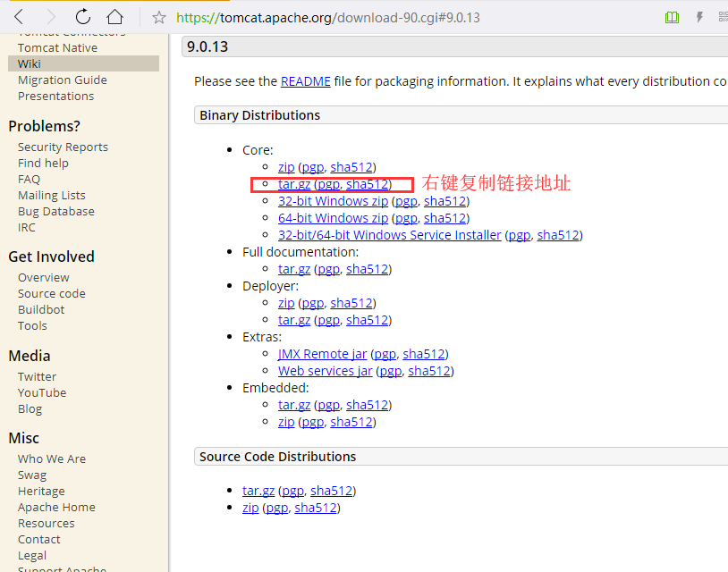Open Presentations sidebar link
728x572 pixels.
55,96
